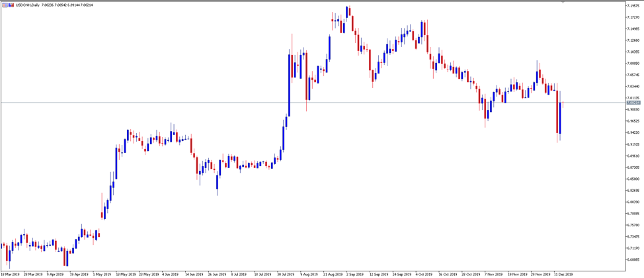This screenshot has width=644, height=278.
Task: Click the open value 7.00236 in header
Action: [48, 5]
